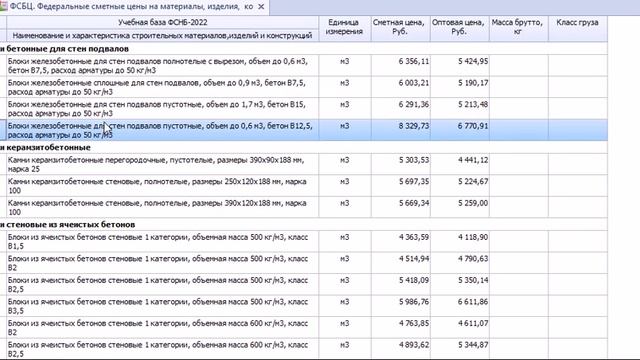640x360 pixels.
Task: Click оптовая цена cell 6 770,91
Action: point(460,130)
